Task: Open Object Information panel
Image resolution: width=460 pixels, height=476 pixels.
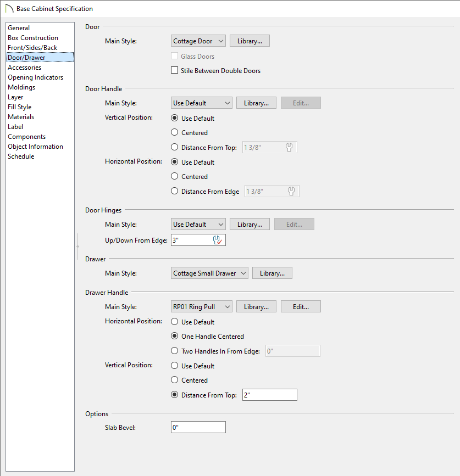Action: [x=40, y=147]
